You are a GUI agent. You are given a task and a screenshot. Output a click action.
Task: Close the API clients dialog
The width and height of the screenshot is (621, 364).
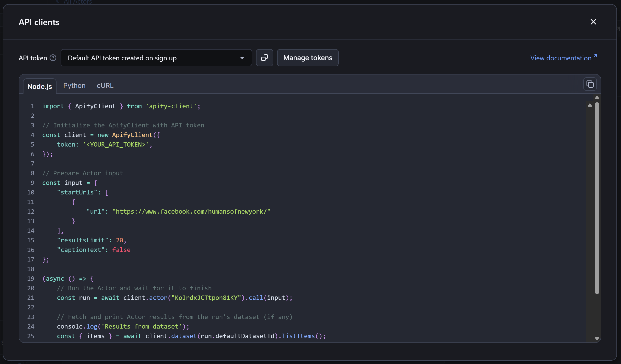(593, 22)
